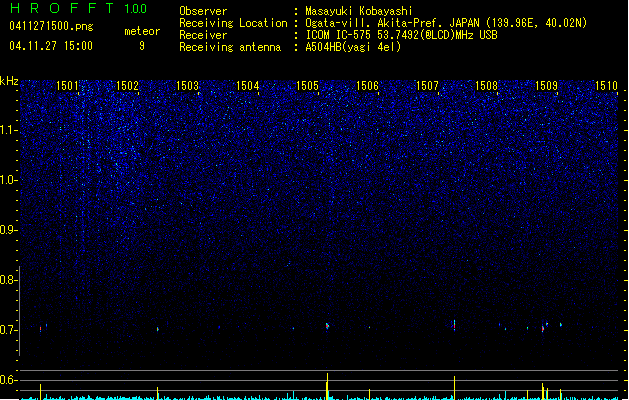
Task: Click the 1502 time axis label
Action: [x=127, y=86]
